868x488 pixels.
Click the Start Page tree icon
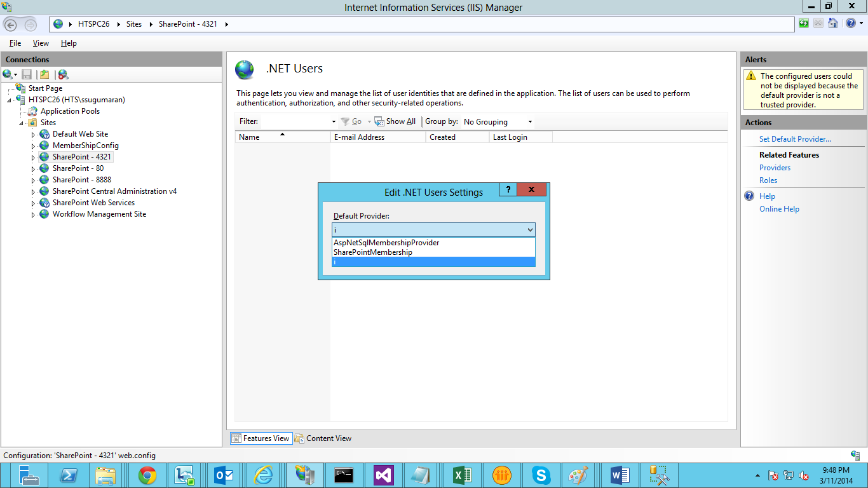tap(21, 88)
